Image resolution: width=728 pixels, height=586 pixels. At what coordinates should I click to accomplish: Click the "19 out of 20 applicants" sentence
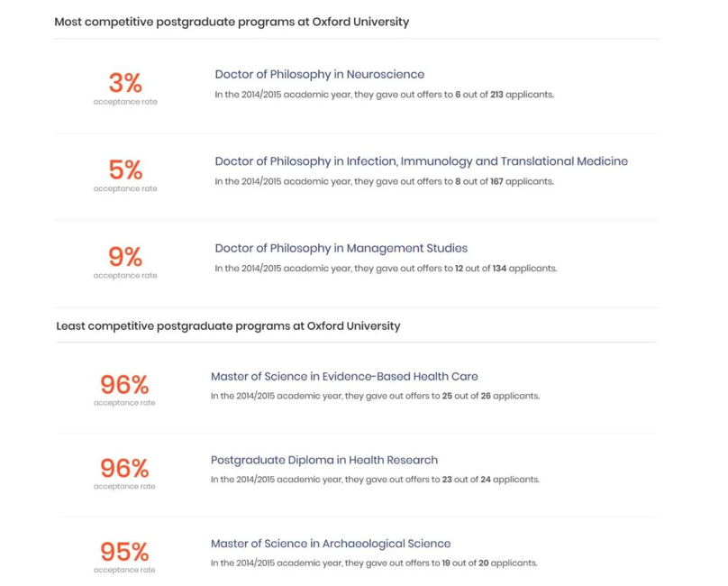click(374, 563)
